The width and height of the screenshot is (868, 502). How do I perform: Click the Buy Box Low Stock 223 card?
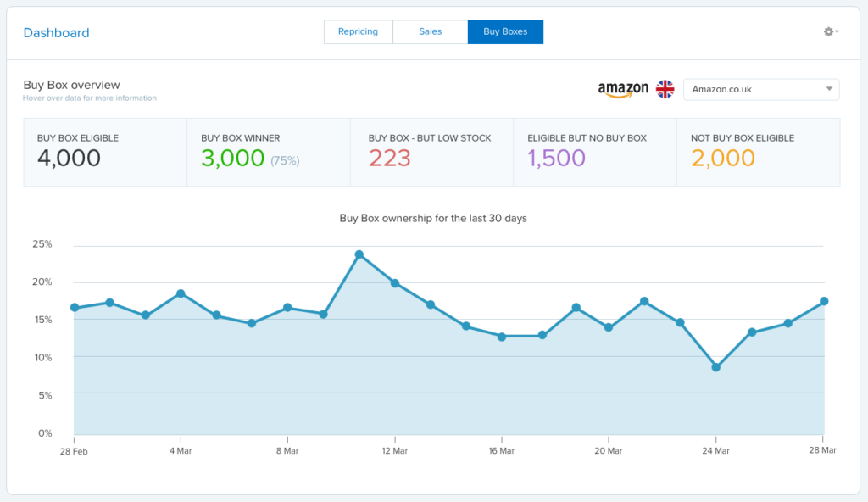[431, 152]
